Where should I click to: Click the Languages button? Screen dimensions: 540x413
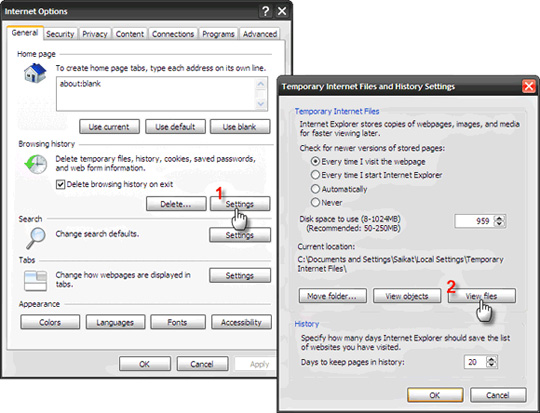point(115,322)
